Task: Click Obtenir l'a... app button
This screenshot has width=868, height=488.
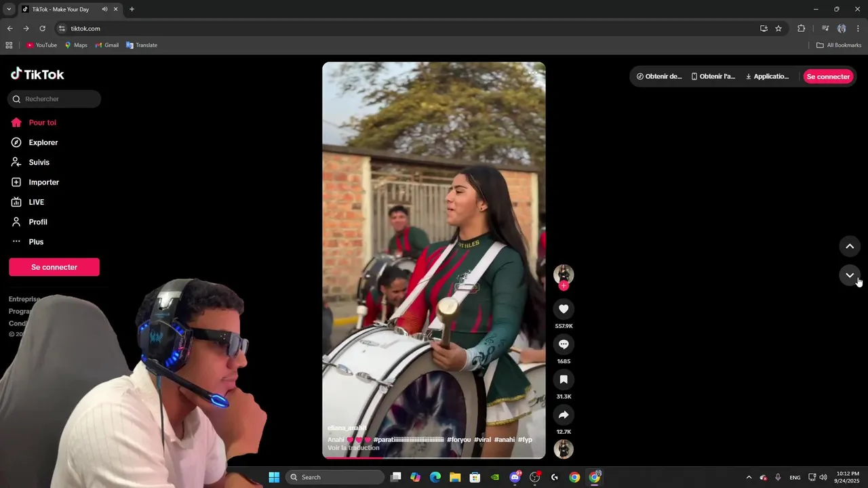Action: pos(713,77)
